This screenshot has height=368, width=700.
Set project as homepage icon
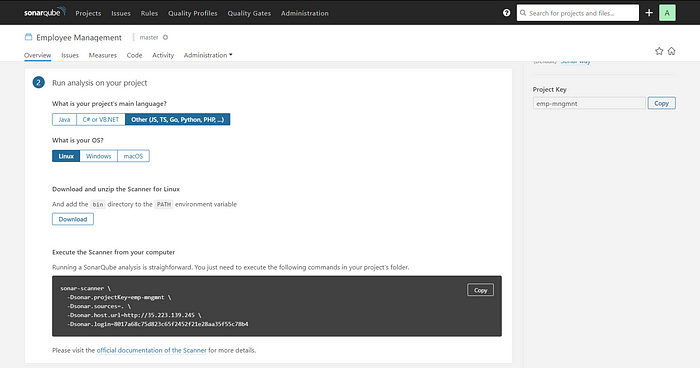pos(671,51)
